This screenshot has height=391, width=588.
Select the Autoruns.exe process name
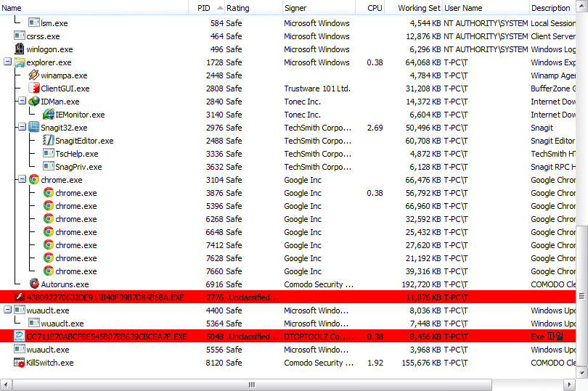click(x=65, y=284)
